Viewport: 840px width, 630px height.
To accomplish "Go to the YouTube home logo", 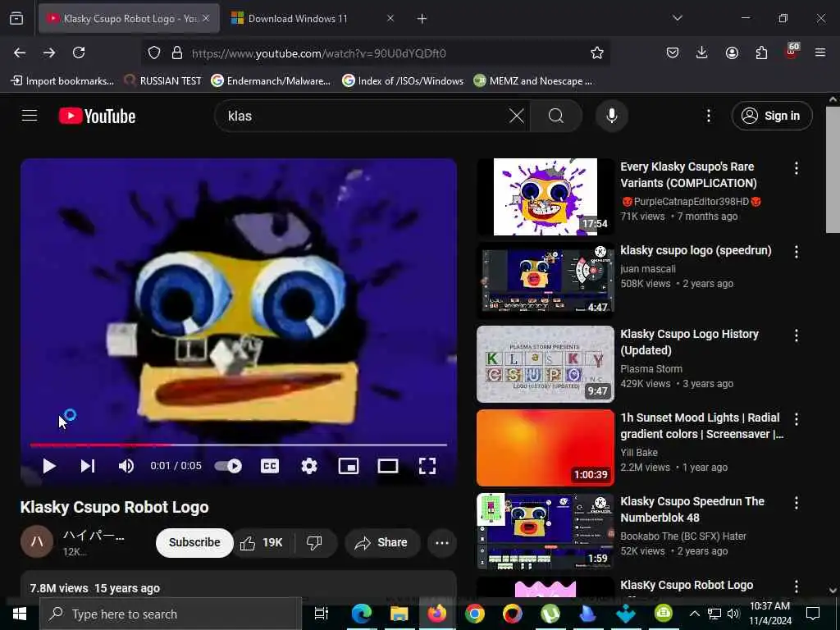I will 97,116.
